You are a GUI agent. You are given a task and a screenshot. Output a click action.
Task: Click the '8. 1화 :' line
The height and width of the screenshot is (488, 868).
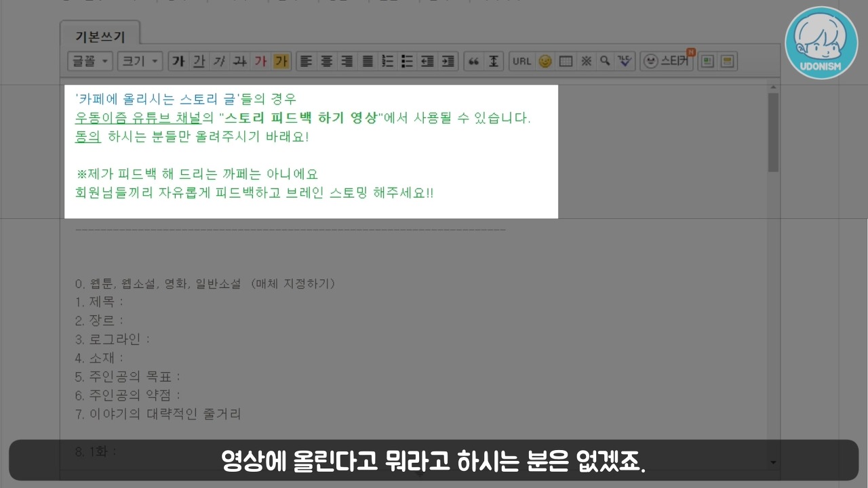96,451
